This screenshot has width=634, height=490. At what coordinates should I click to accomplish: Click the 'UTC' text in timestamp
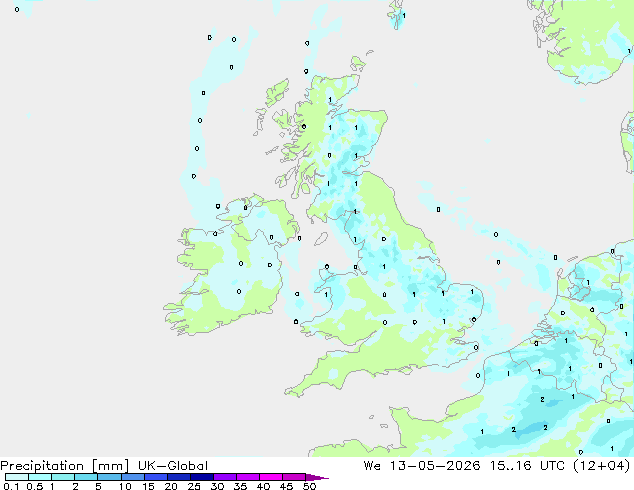click(553, 466)
